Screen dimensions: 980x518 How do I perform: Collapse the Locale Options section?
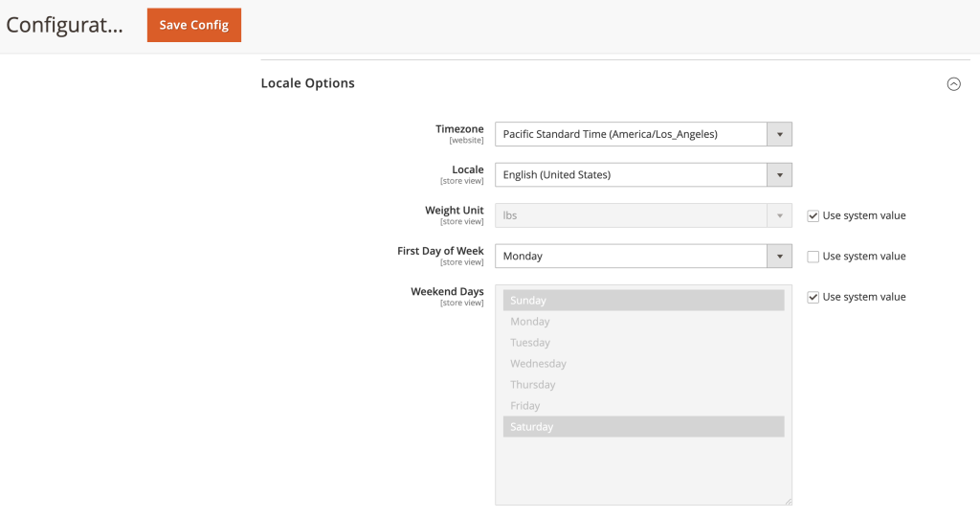pos(953,84)
